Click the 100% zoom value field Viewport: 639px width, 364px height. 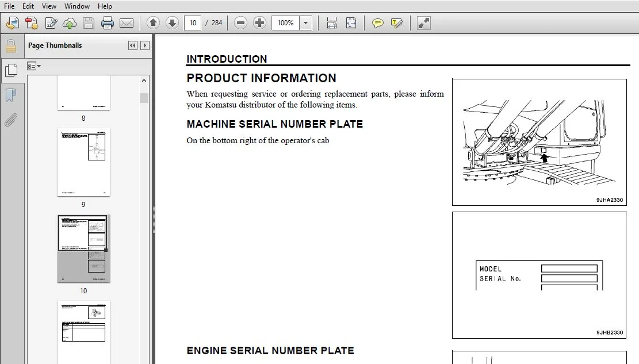click(285, 23)
